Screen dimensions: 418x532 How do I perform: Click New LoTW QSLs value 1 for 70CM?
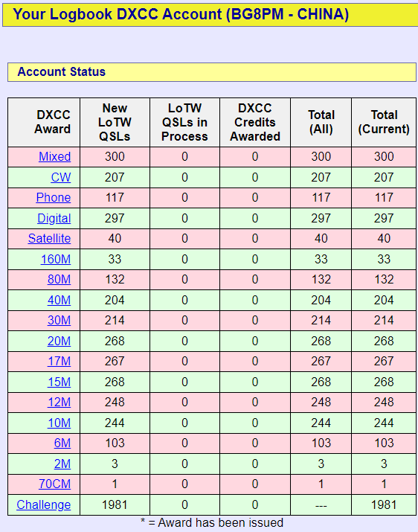(115, 484)
